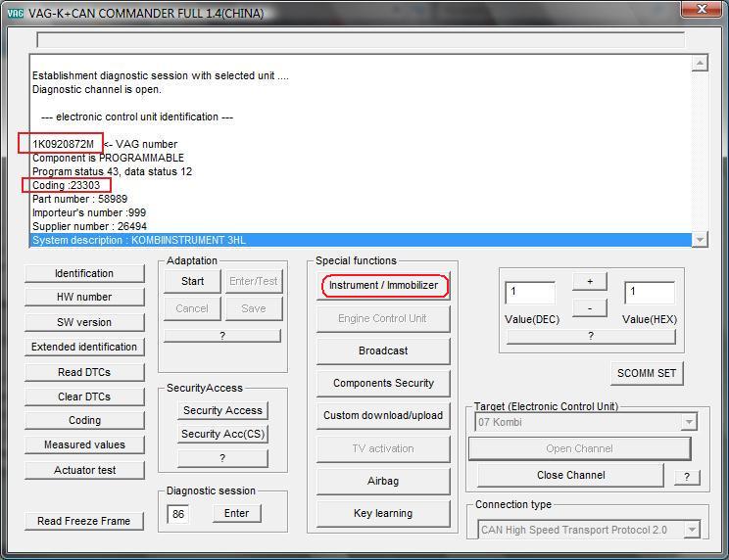The image size is (729, 560).
Task: Click help question mark beside Close Channel
Action: 687,477
